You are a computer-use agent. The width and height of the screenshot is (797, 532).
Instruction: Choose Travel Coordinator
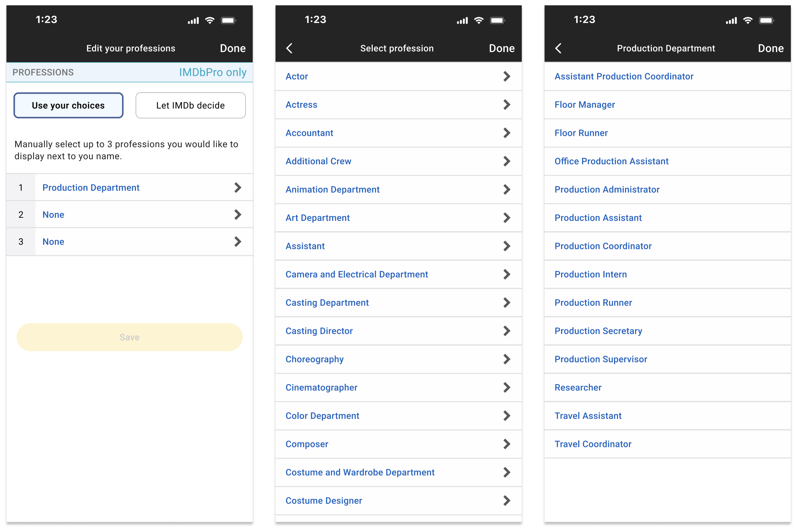tap(593, 444)
